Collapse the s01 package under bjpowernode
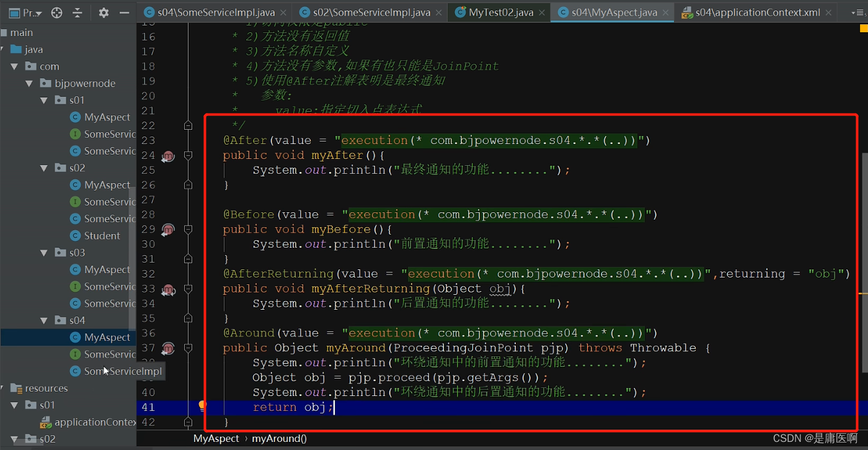 pos(44,100)
